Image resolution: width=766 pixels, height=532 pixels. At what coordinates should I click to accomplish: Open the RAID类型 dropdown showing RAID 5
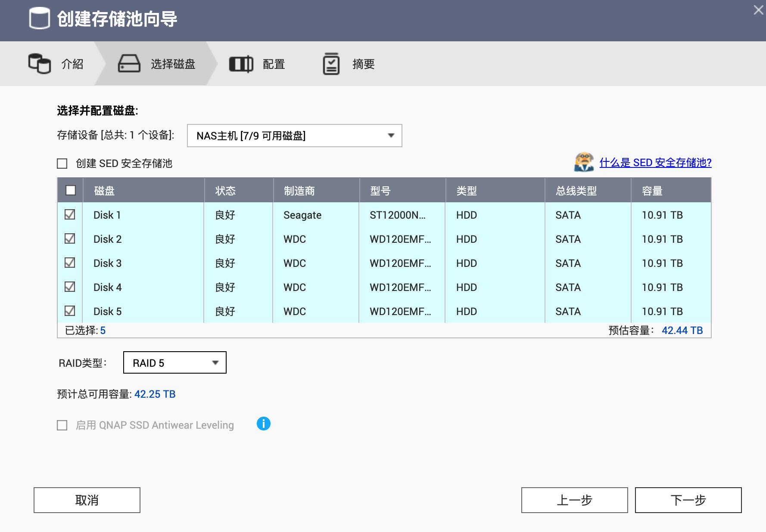coord(174,362)
